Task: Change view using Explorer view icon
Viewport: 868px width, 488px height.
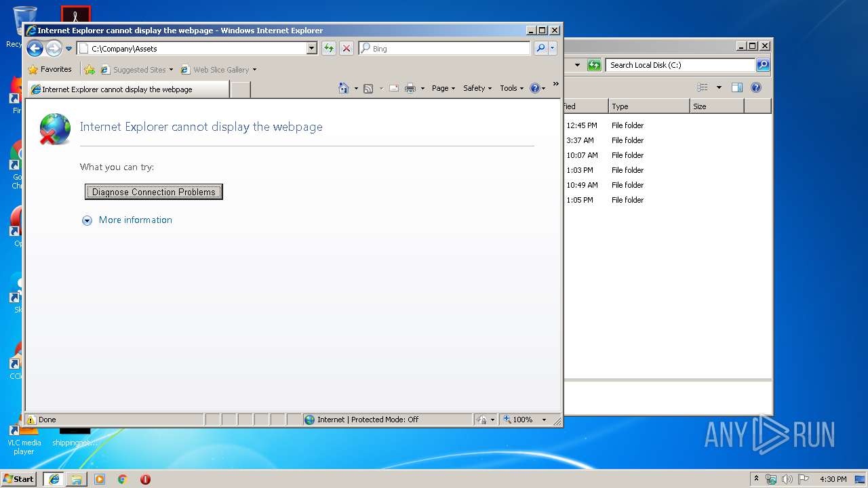Action: 703,87
